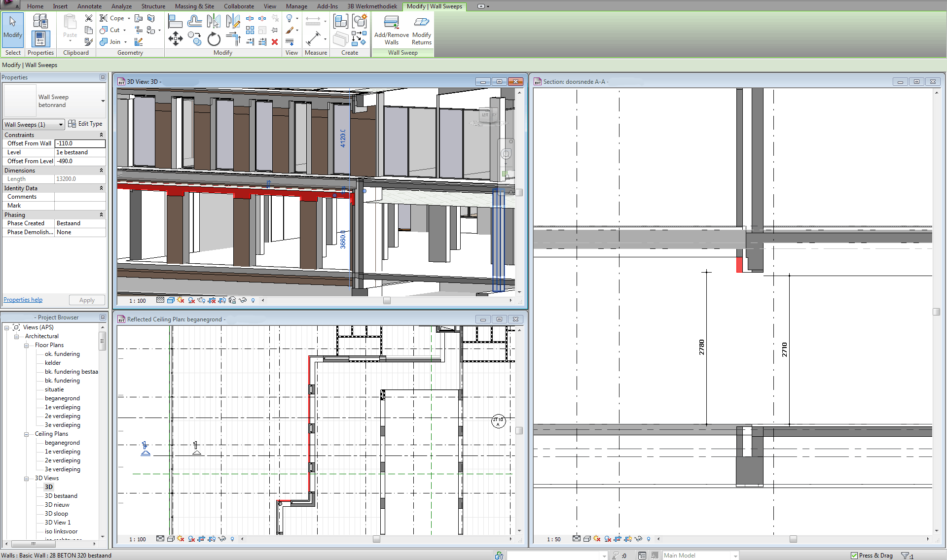Screen dimensions: 947x560
Task: Click the Comments value field
Action: pos(80,197)
